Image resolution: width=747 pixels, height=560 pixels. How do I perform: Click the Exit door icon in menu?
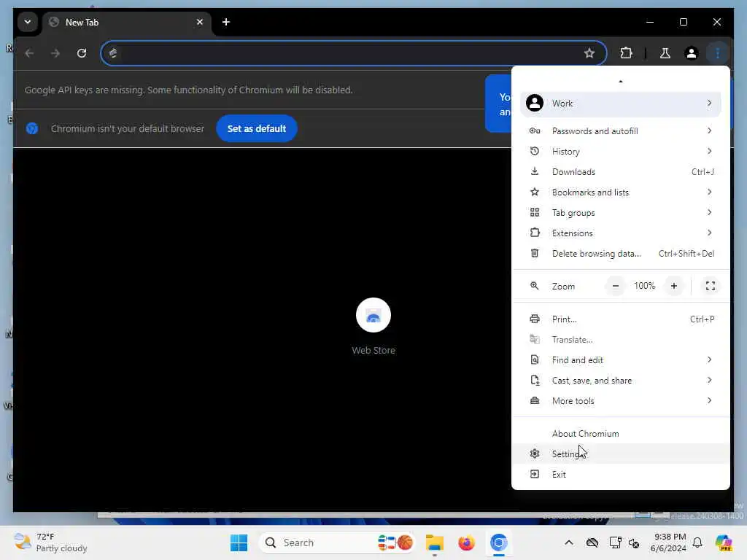coord(535,474)
